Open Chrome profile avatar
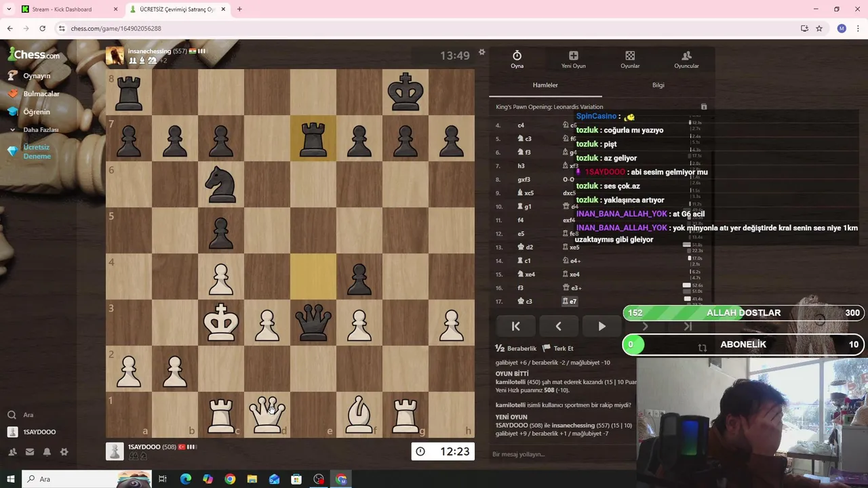 (x=842, y=28)
